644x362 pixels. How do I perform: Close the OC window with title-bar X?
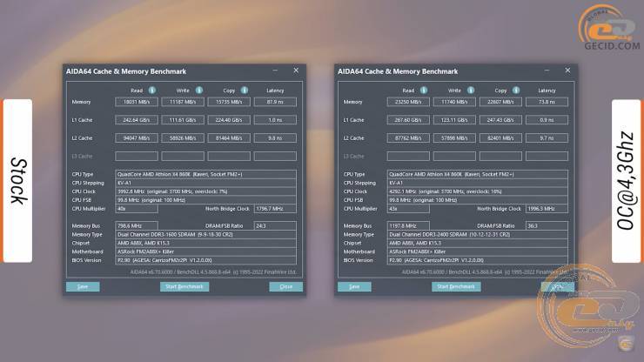click(x=567, y=70)
